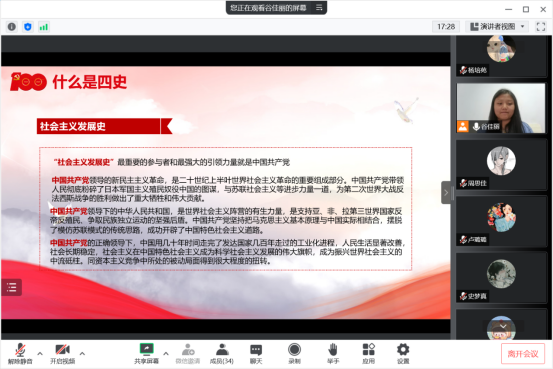Collapse participant video sidebar with arrow handle

coord(446,192)
